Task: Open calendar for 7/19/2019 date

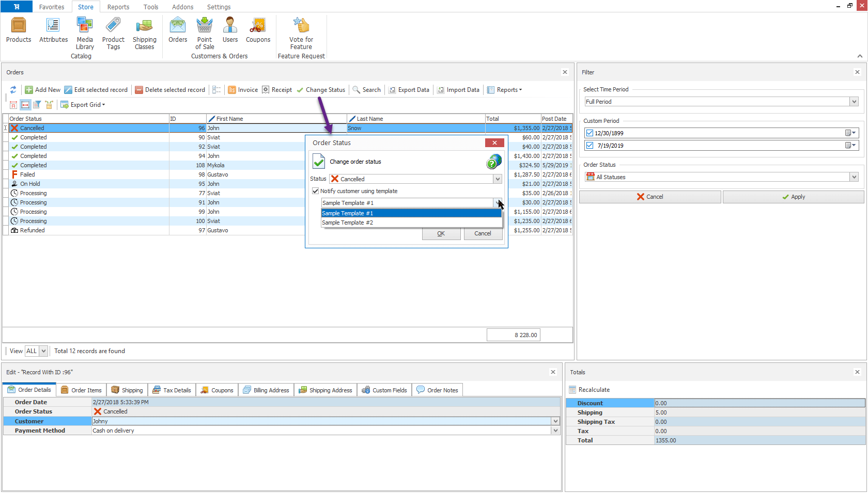Action: (x=850, y=146)
